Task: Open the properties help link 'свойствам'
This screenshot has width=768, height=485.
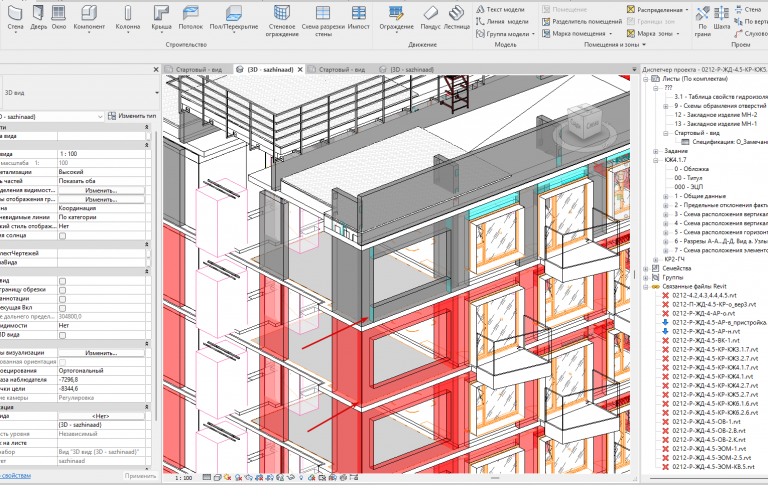Action: pos(16,476)
